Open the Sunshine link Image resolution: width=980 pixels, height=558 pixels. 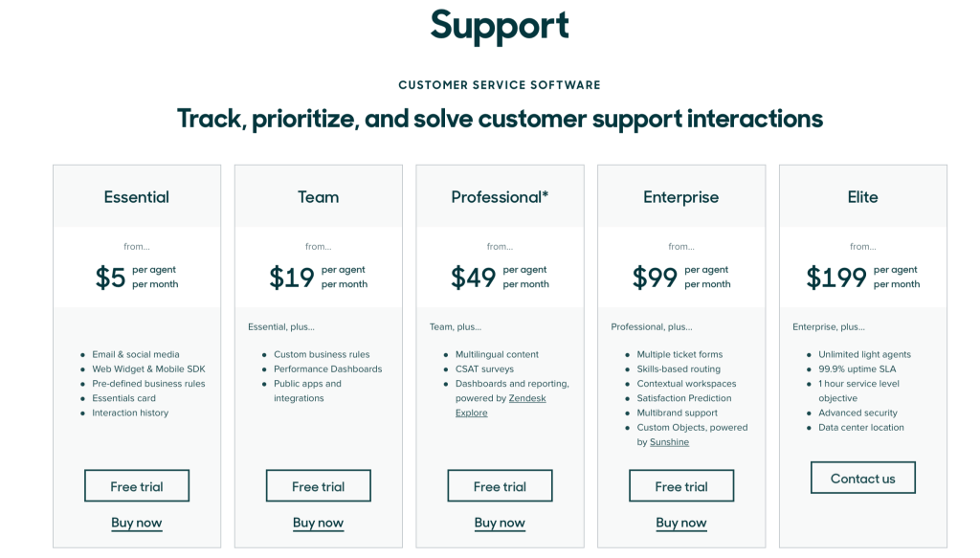tap(668, 441)
